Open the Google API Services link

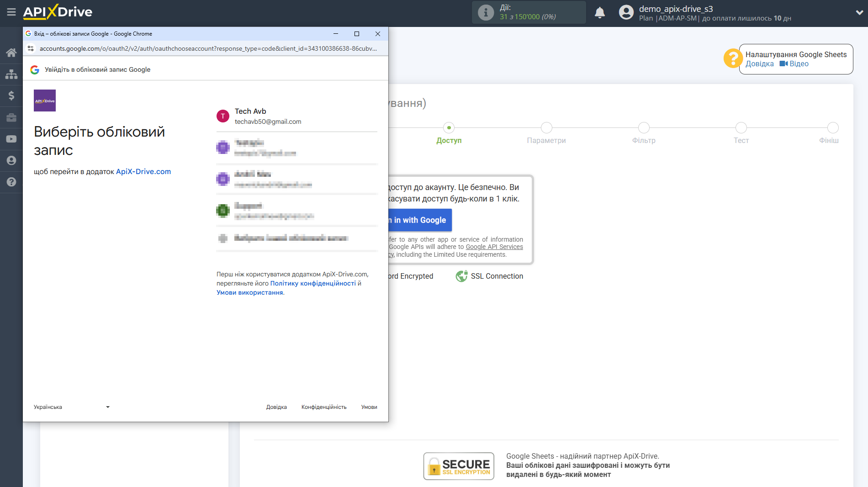click(x=494, y=247)
